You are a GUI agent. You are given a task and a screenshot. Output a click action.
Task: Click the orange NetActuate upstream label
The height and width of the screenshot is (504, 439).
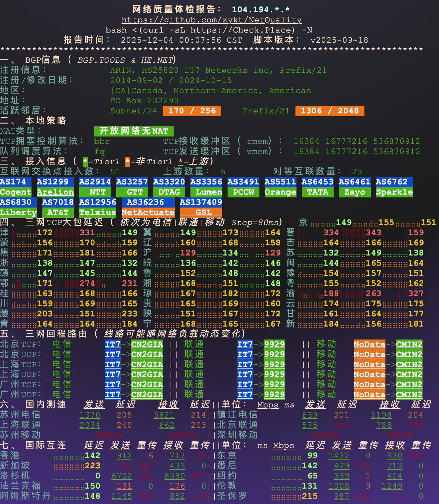(x=148, y=212)
